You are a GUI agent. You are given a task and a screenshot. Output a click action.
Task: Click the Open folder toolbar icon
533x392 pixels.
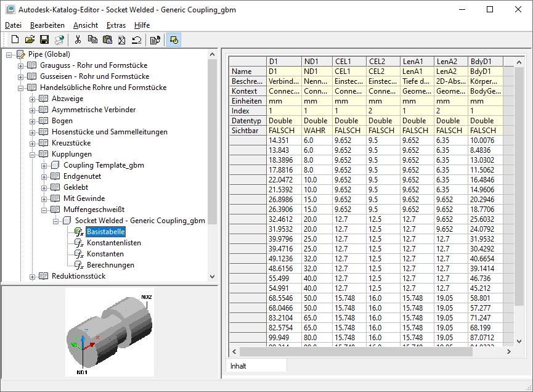point(30,39)
